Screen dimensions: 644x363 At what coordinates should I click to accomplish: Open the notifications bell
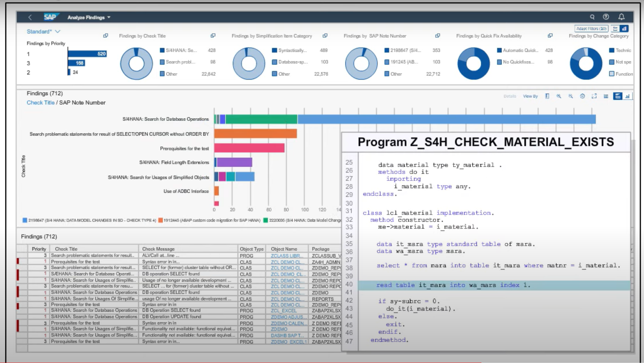(x=621, y=17)
